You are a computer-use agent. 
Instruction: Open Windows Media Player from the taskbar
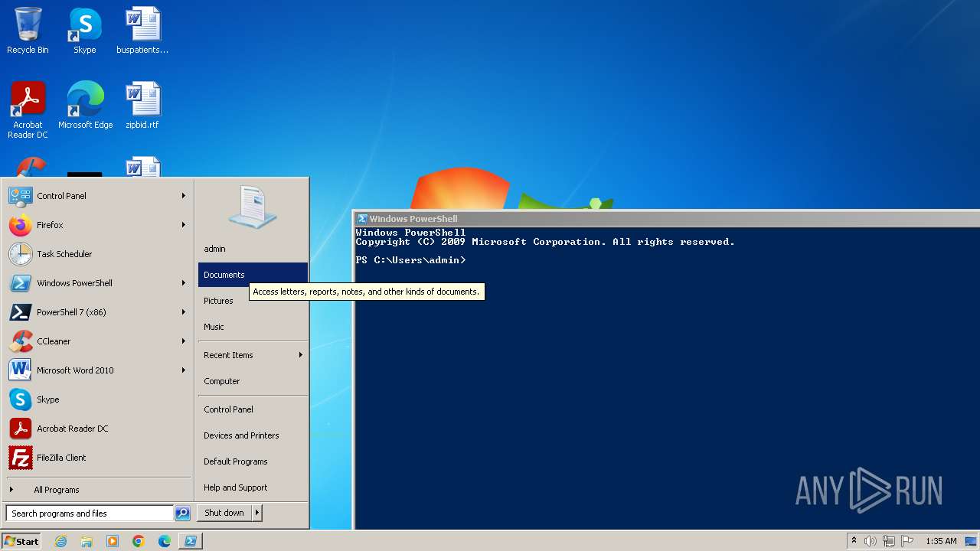click(x=113, y=541)
